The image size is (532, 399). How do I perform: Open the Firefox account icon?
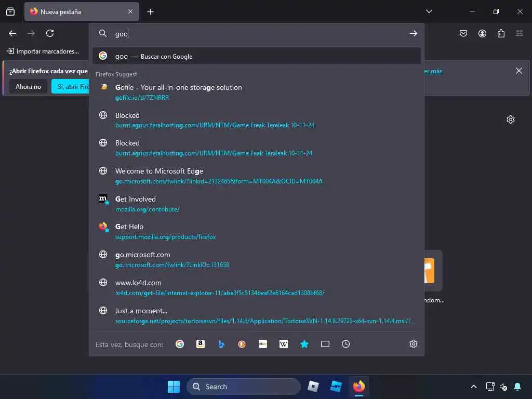click(x=482, y=33)
